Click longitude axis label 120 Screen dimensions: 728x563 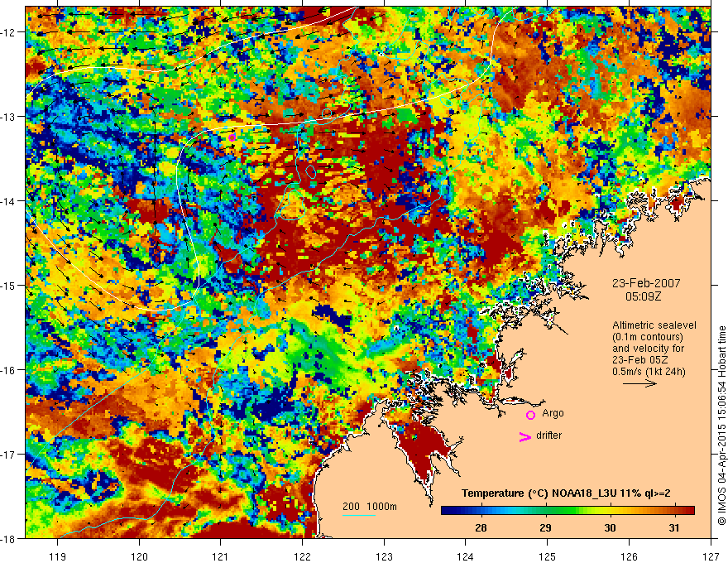tap(139, 556)
